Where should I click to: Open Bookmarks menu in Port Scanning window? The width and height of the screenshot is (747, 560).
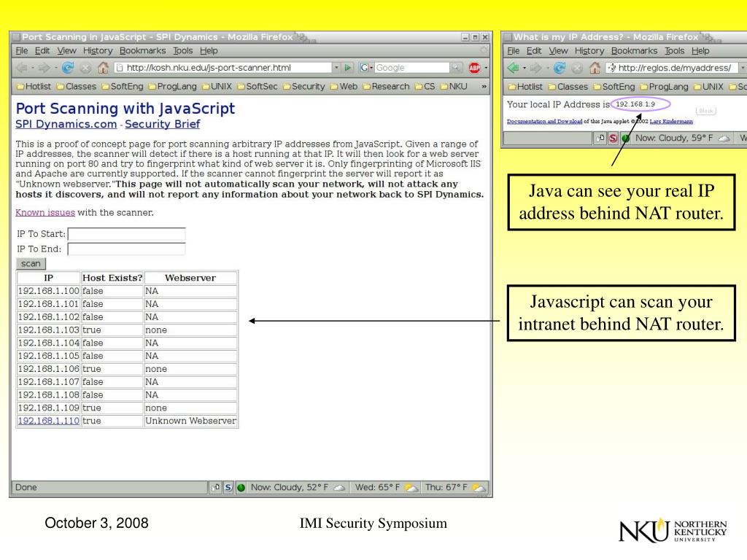pos(142,51)
